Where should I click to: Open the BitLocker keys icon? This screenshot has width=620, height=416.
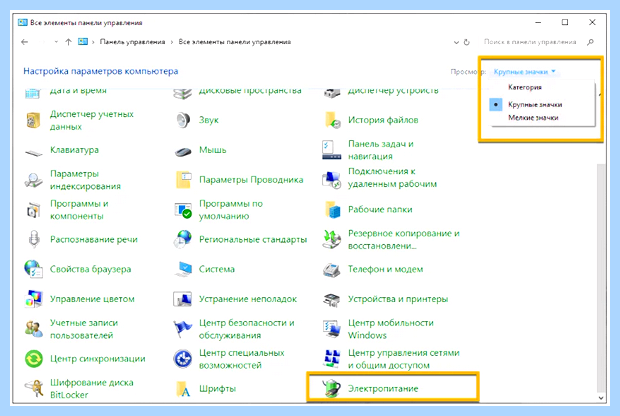tap(34, 388)
